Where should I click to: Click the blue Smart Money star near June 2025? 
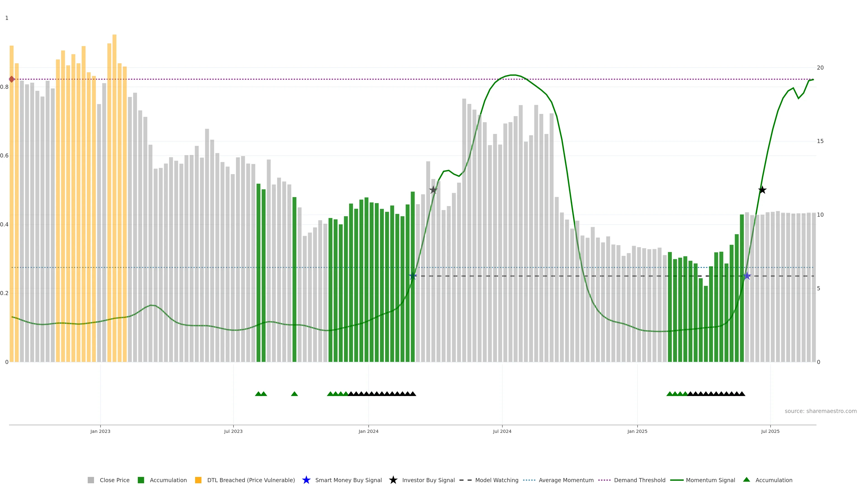[747, 276]
